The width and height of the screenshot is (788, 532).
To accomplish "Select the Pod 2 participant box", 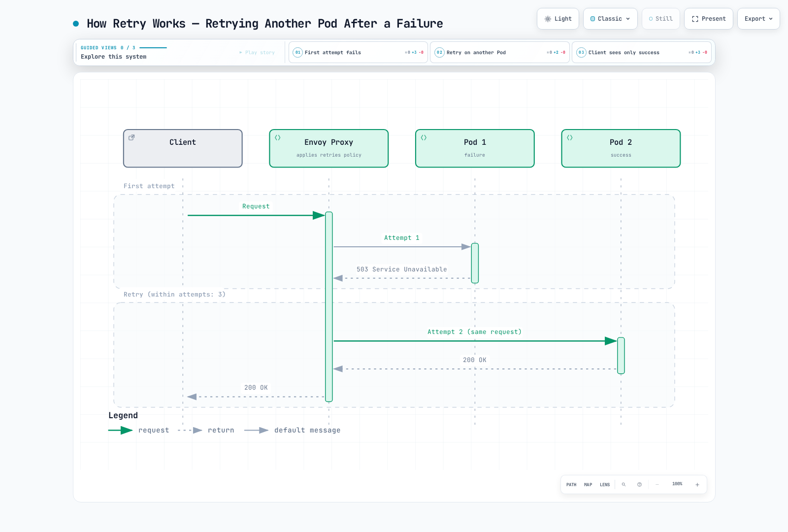I will (x=621, y=148).
